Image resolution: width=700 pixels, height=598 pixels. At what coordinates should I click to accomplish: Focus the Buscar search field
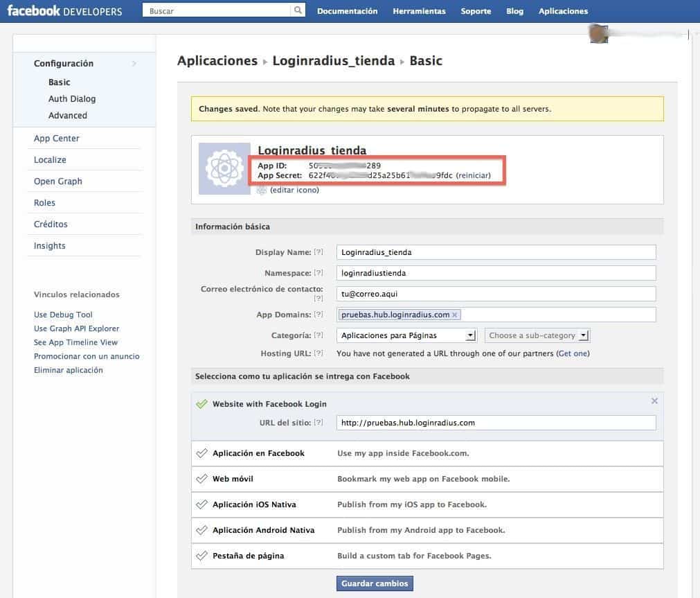click(217, 10)
